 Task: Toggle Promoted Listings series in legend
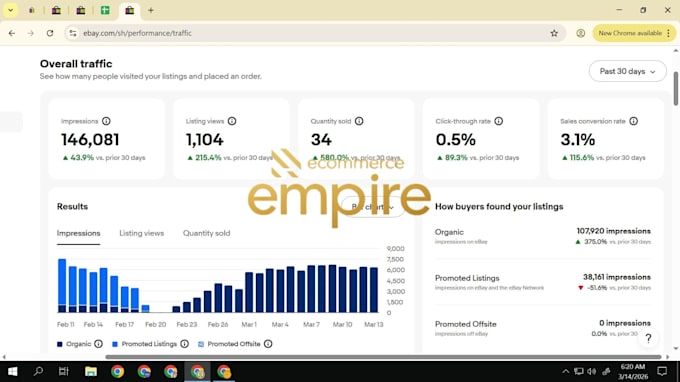[x=144, y=344]
